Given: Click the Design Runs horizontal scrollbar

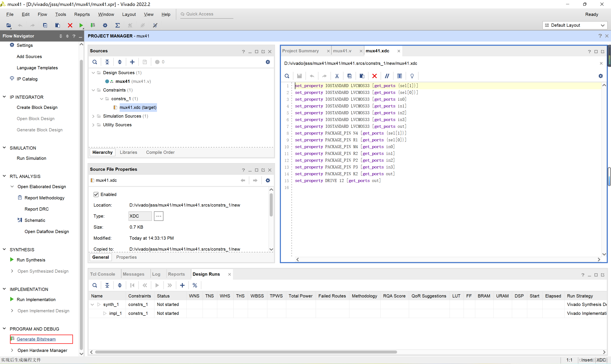Looking at the screenshot, I should pos(246,352).
